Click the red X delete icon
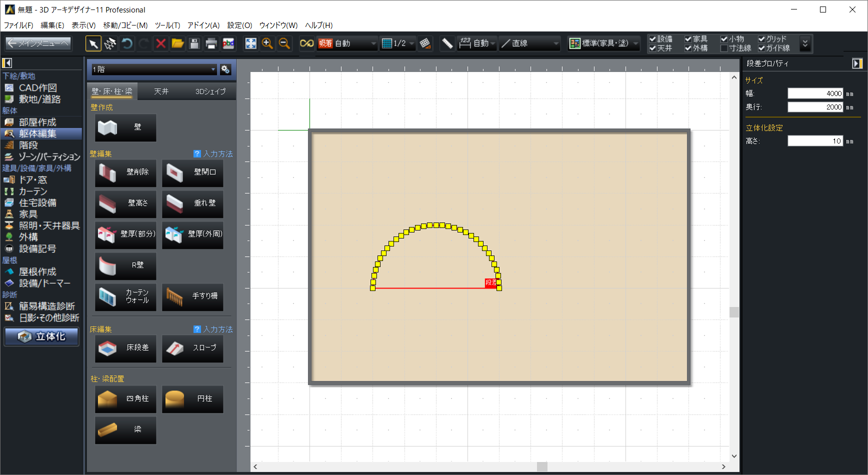 (160, 44)
